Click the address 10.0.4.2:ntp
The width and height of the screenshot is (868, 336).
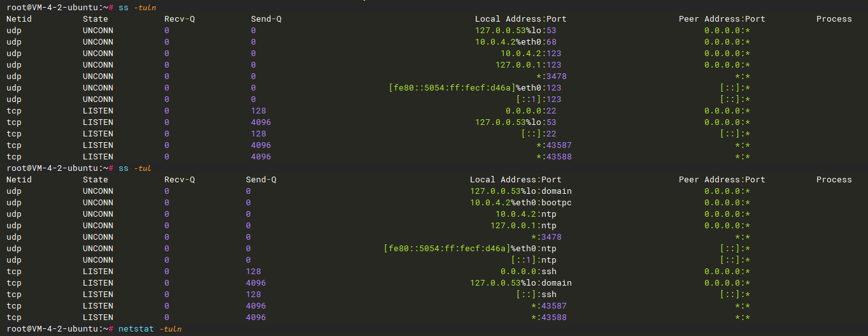tap(525, 214)
